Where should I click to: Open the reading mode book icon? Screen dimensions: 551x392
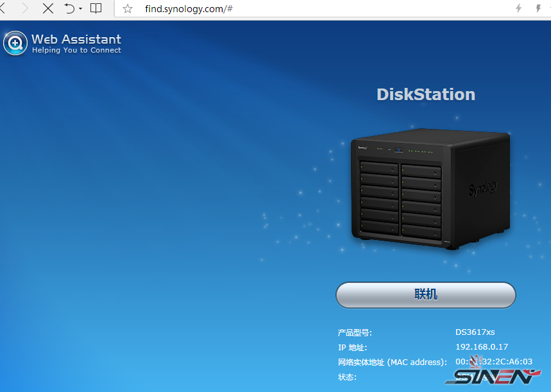click(x=96, y=8)
